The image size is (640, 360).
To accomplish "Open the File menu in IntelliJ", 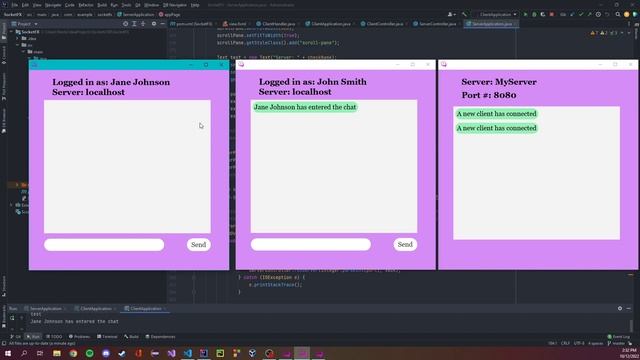I will click(x=15, y=5).
